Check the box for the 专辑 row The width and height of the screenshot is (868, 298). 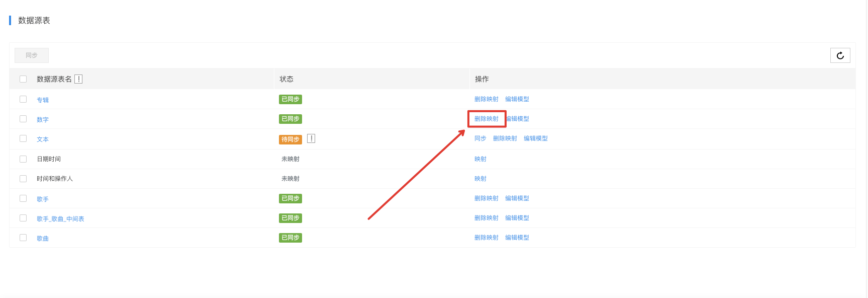point(23,99)
